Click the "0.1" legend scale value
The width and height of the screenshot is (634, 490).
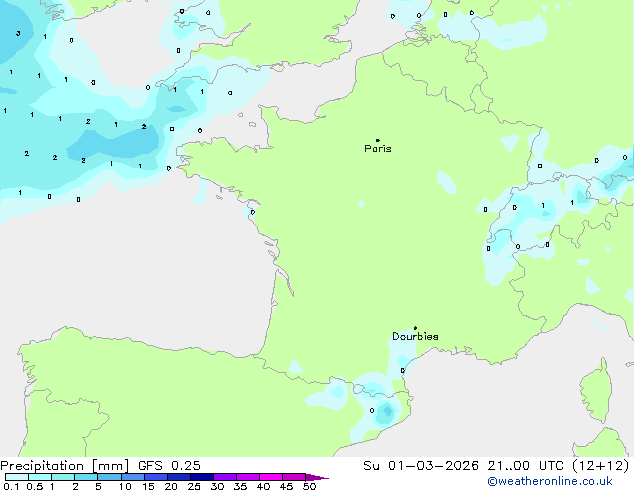(x=11, y=486)
